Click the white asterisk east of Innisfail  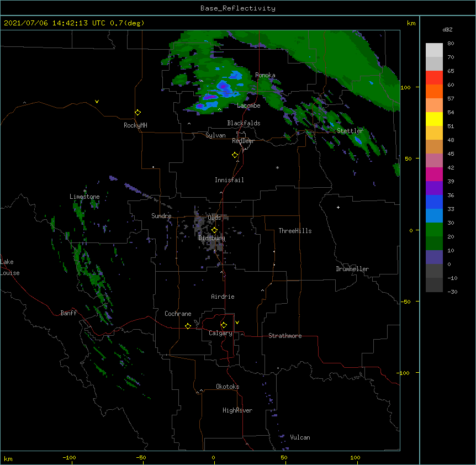click(277, 167)
